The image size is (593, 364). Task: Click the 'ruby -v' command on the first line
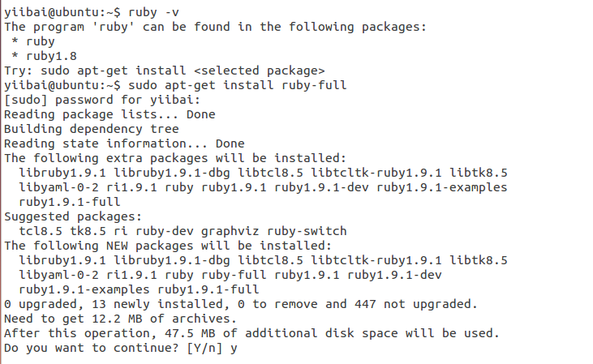pos(152,12)
